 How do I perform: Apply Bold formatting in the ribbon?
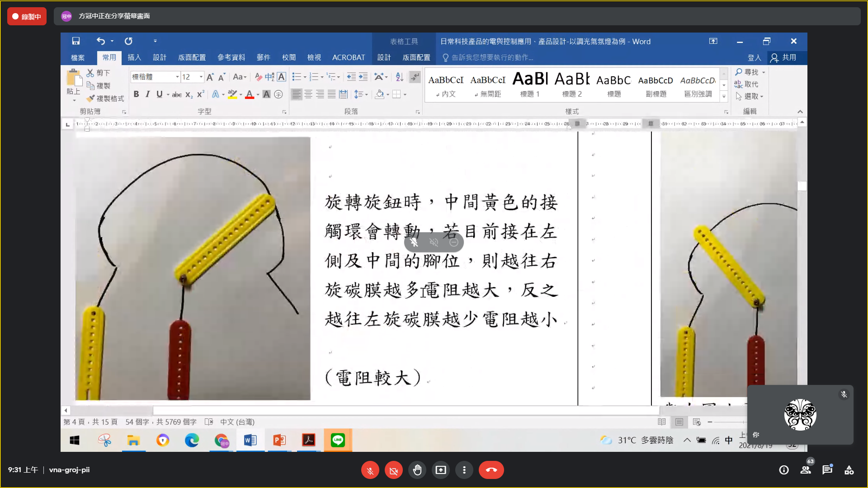pyautogui.click(x=136, y=94)
